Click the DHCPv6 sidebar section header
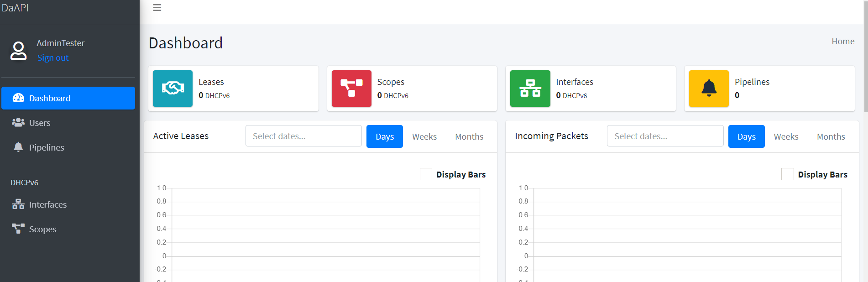868x282 pixels. 24,183
